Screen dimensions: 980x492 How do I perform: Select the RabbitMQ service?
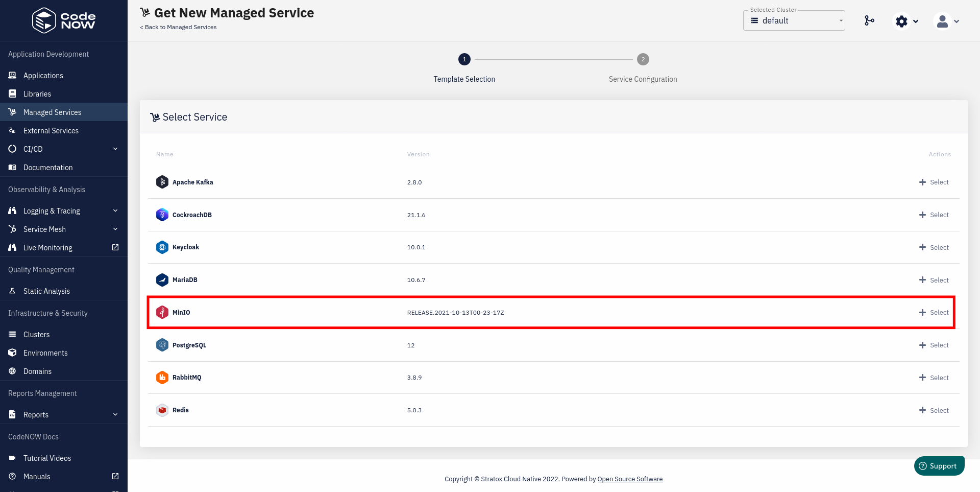(x=934, y=378)
